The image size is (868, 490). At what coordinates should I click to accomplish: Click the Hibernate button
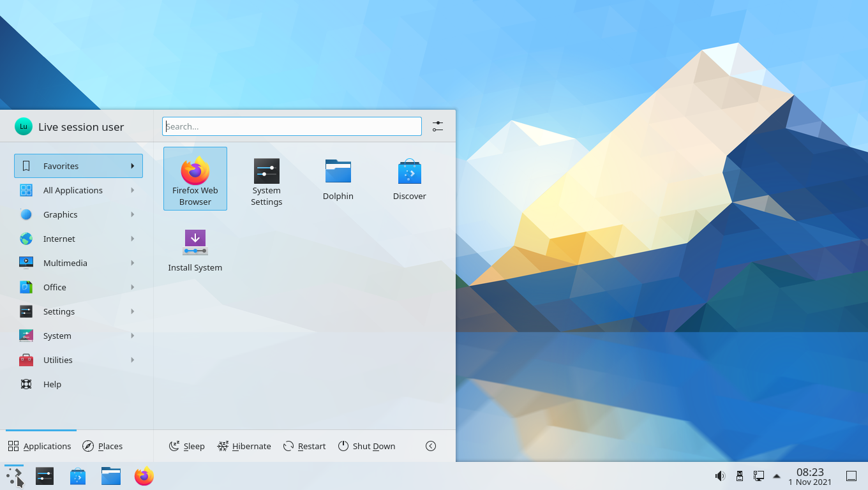click(244, 446)
